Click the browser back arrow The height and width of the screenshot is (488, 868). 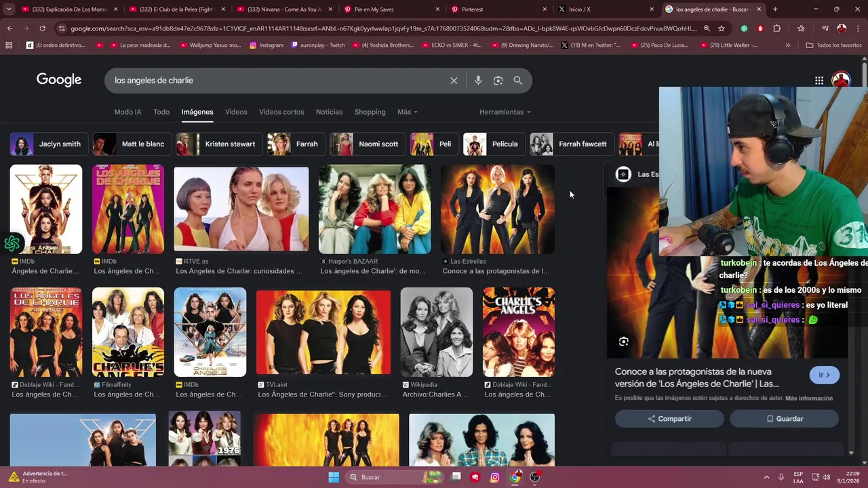tap(9, 28)
